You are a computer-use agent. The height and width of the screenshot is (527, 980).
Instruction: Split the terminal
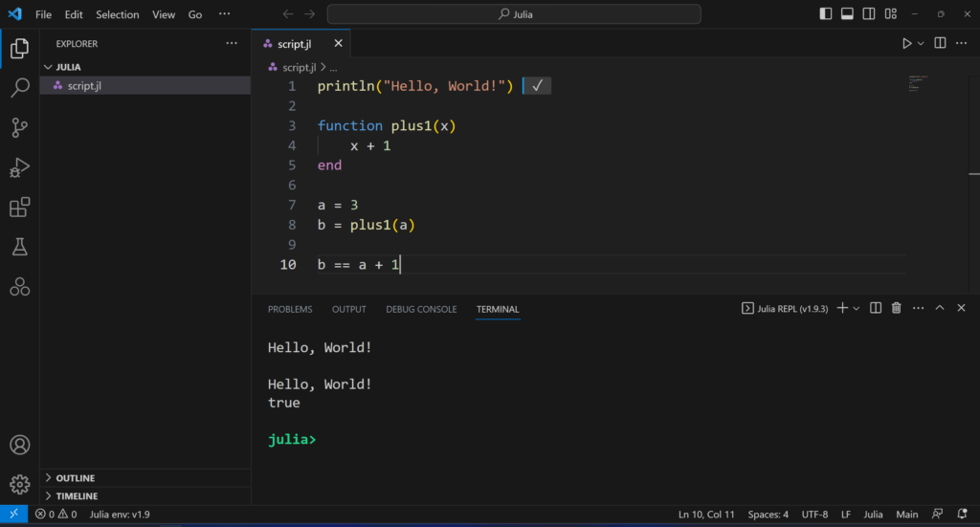point(876,308)
